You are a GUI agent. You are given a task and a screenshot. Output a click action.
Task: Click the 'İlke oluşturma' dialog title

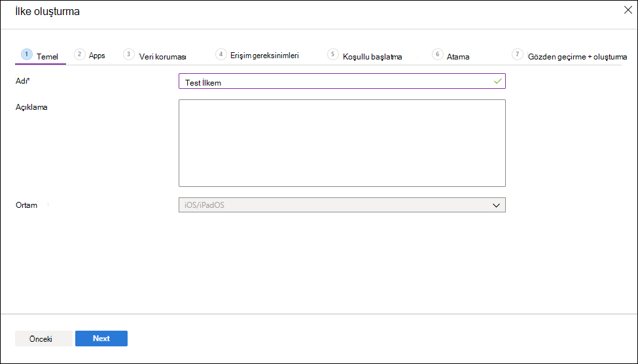(47, 11)
